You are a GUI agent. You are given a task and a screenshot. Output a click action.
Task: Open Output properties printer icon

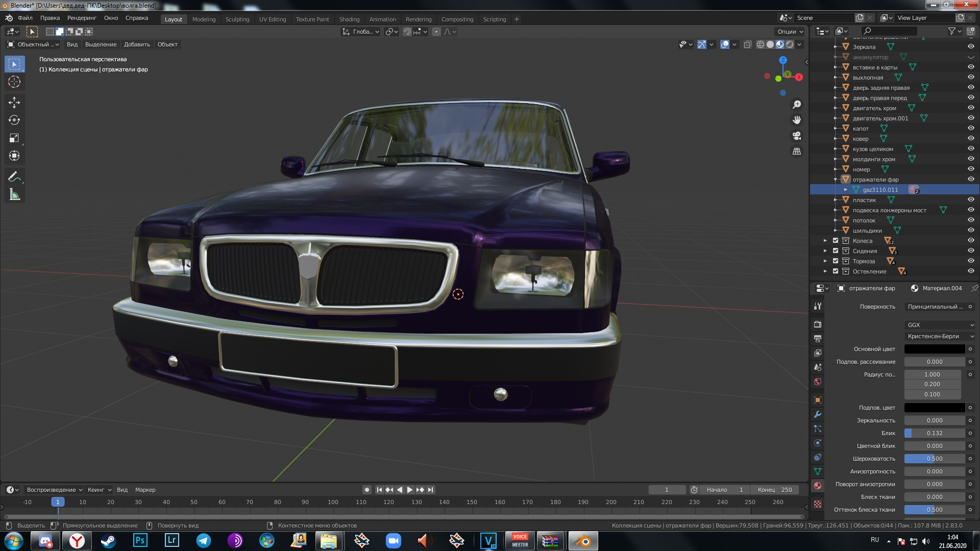click(x=818, y=339)
